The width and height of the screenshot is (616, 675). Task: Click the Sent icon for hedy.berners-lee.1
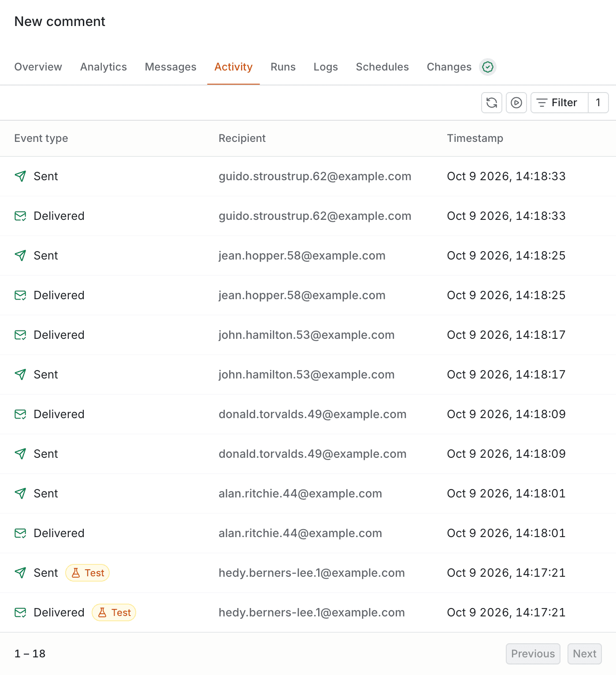(x=20, y=573)
